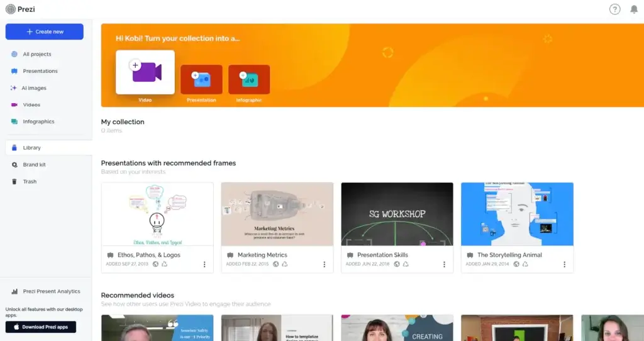Click presentation type icon beside Presentation Skills

[x=350, y=255]
